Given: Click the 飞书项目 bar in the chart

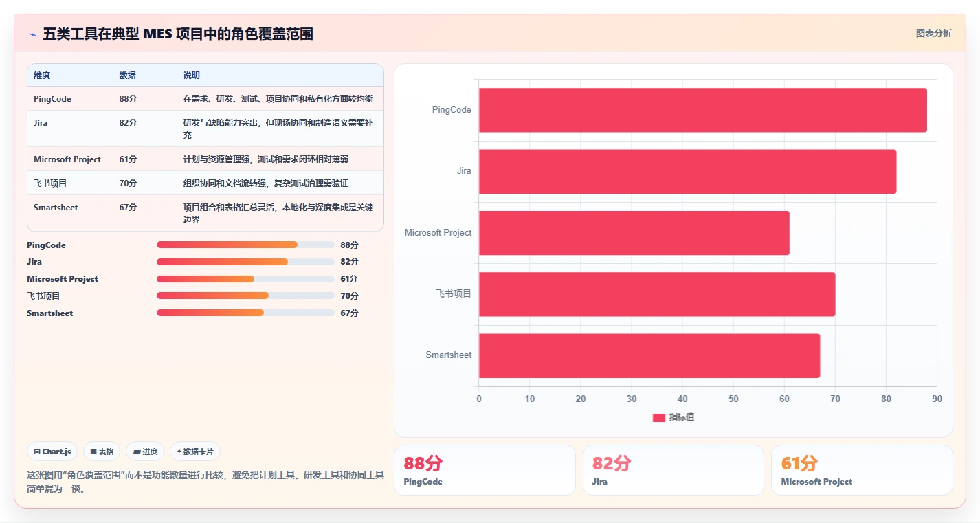Looking at the screenshot, I should (657, 294).
